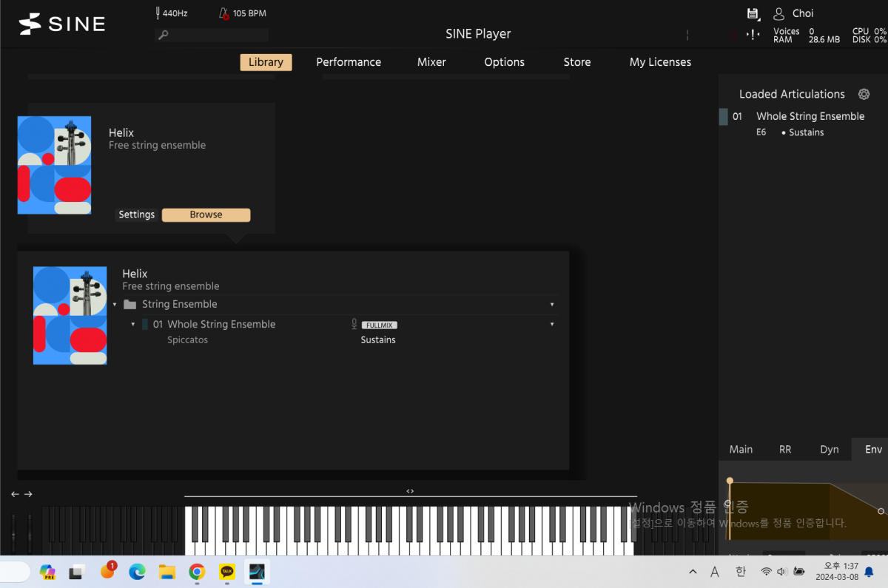
Task: Click the 440Hz tuning value
Action: click(x=175, y=13)
